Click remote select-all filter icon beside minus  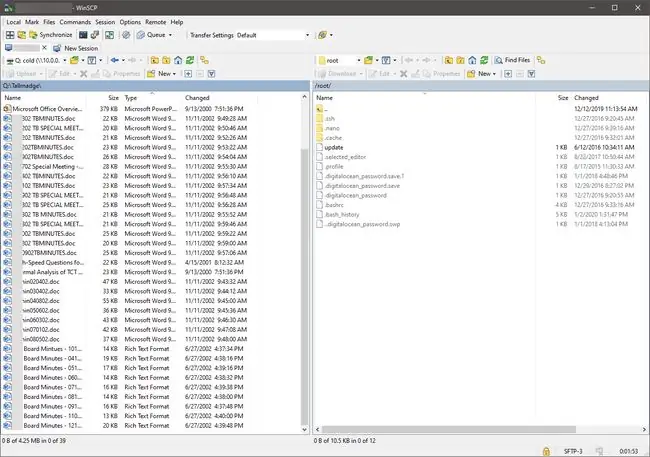(x=531, y=74)
